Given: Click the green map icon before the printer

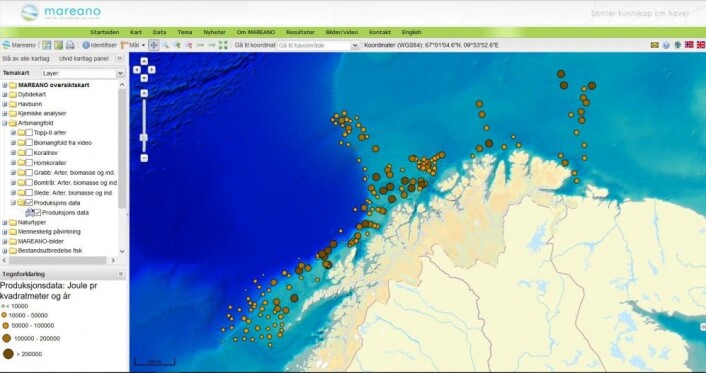Looking at the screenshot, I should pos(59,45).
